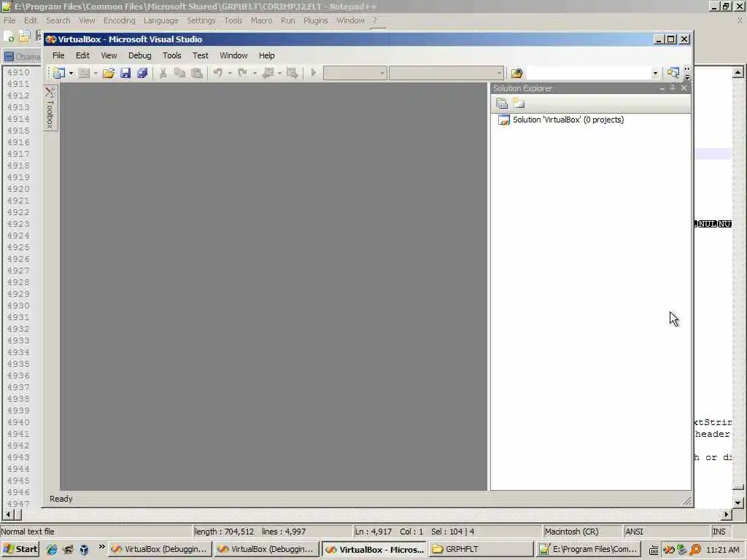This screenshot has height=560, width=747.
Task: Open the Visual Studio Tools menu
Action: pos(172,55)
